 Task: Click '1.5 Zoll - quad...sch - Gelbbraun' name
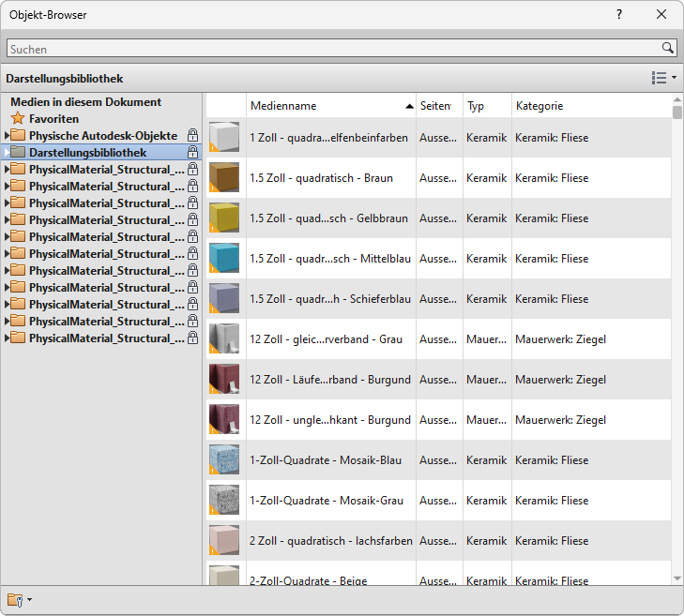coord(328,218)
